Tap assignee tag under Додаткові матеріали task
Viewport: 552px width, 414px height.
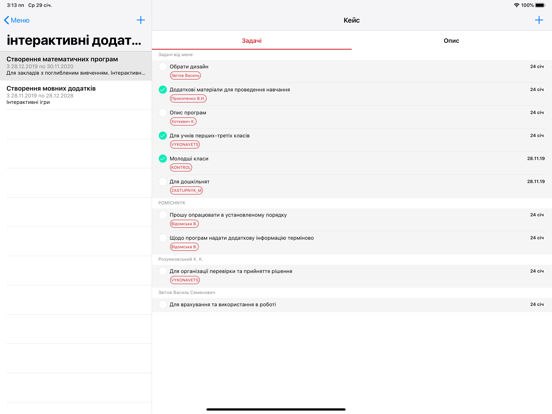(188, 99)
